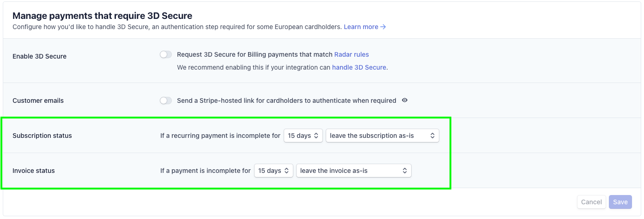Screen dimensions: 644x219
Task: Select the Invoice status row label
Action: click(34, 171)
